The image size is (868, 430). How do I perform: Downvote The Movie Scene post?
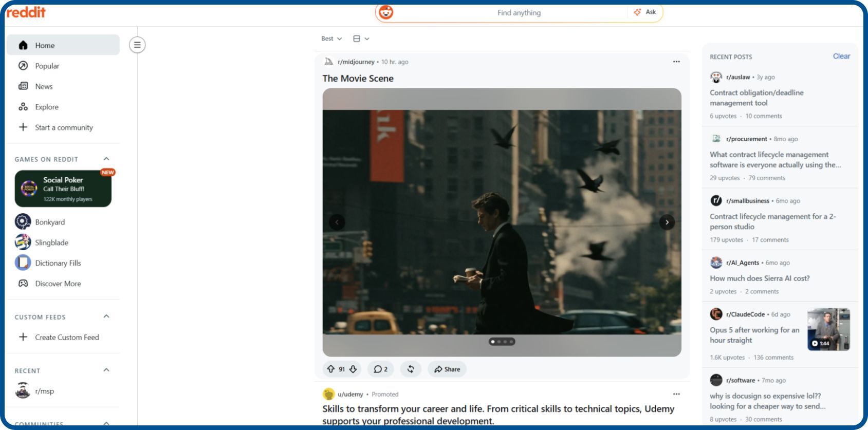coord(353,369)
